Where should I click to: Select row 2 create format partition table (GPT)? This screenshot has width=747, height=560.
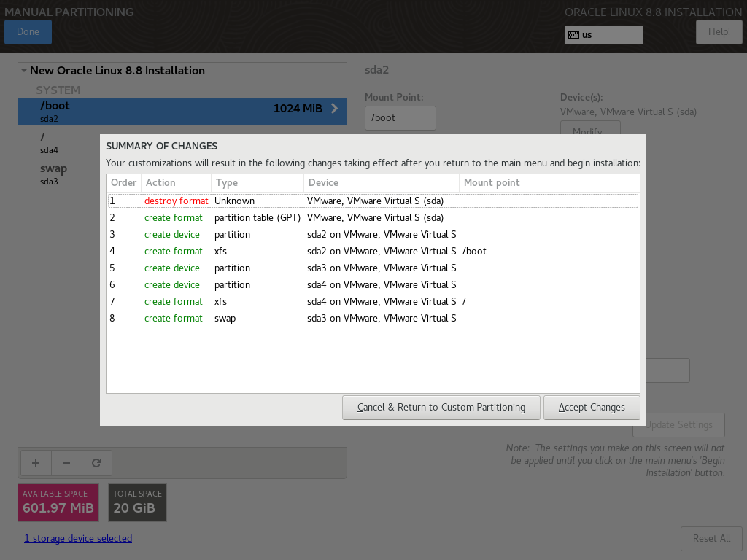(x=373, y=217)
